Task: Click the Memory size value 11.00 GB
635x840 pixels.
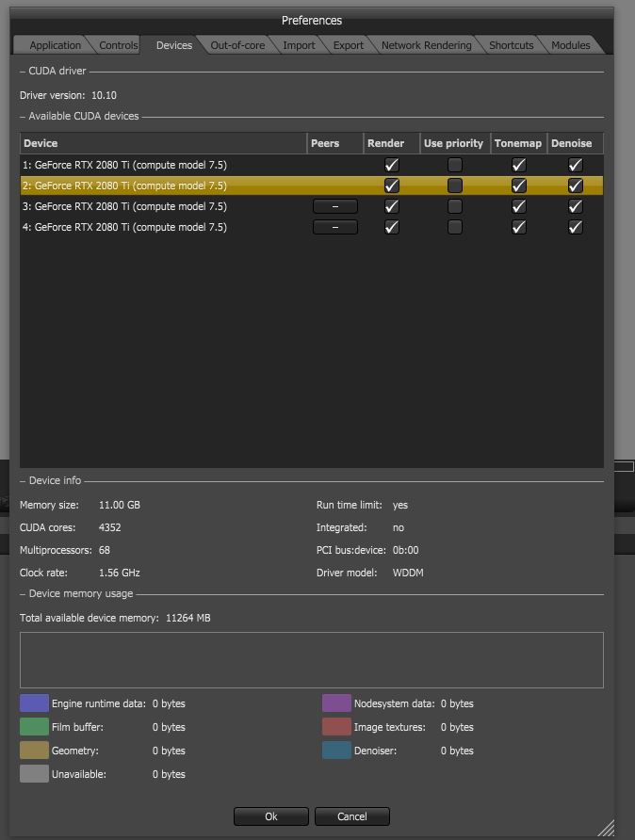Action: coord(120,505)
